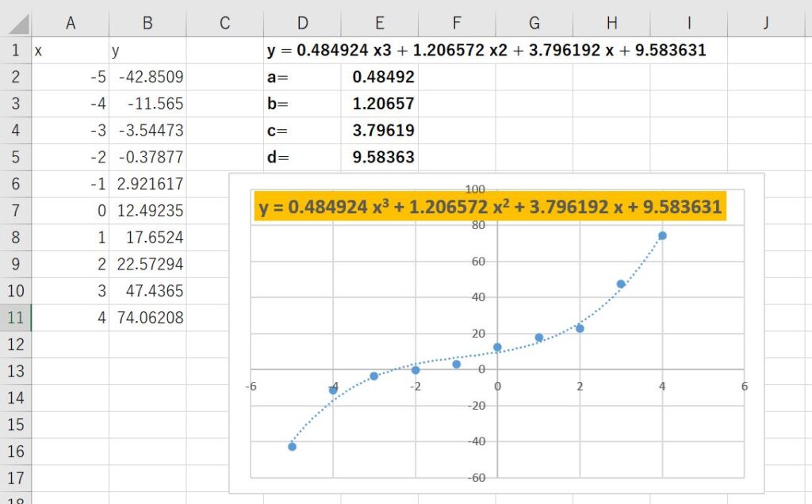
Task: Select column J header
Action: [766, 23]
